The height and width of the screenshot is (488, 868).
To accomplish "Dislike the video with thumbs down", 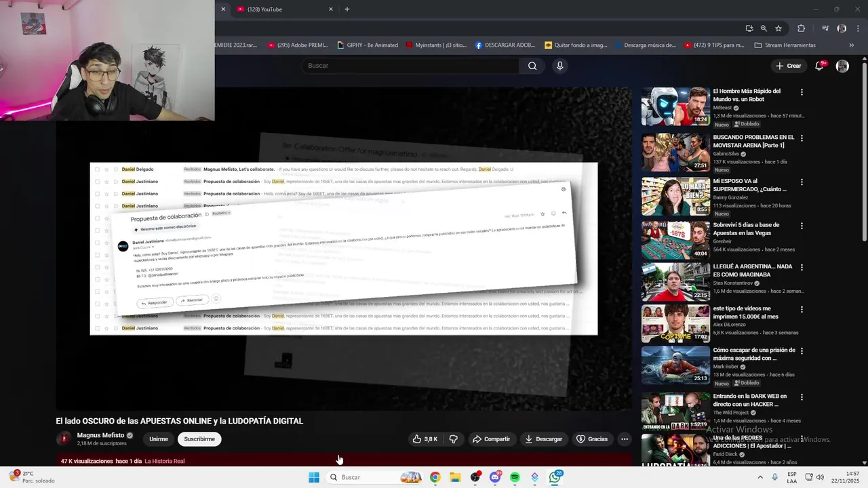I will tap(454, 439).
